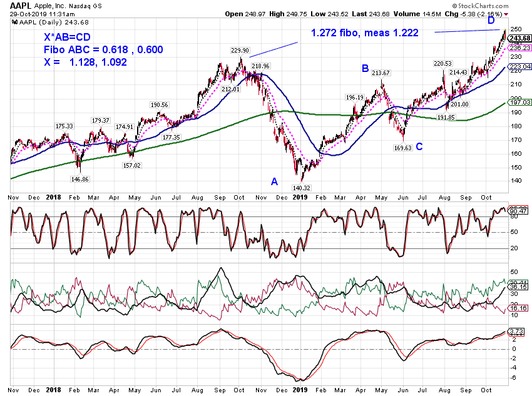Click the blue letter B annotation

click(x=365, y=68)
